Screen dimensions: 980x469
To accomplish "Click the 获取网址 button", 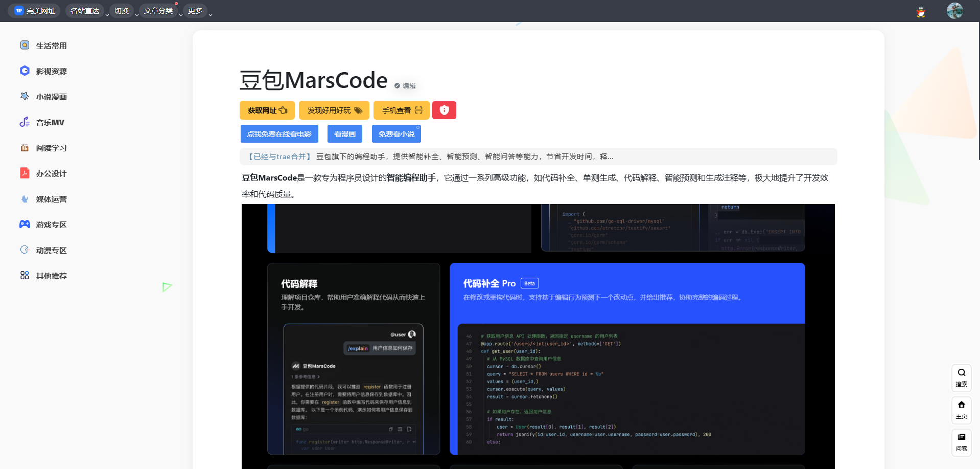I will [267, 110].
